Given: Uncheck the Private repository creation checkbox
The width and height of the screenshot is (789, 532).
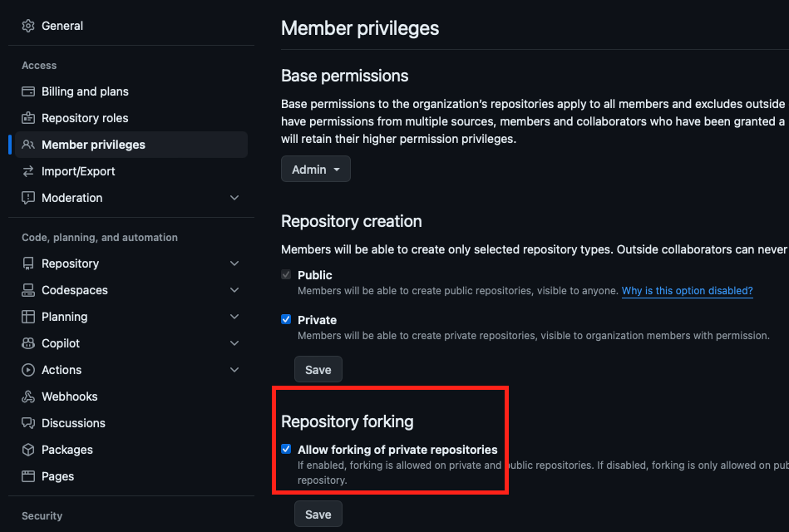Looking at the screenshot, I should tap(286, 319).
